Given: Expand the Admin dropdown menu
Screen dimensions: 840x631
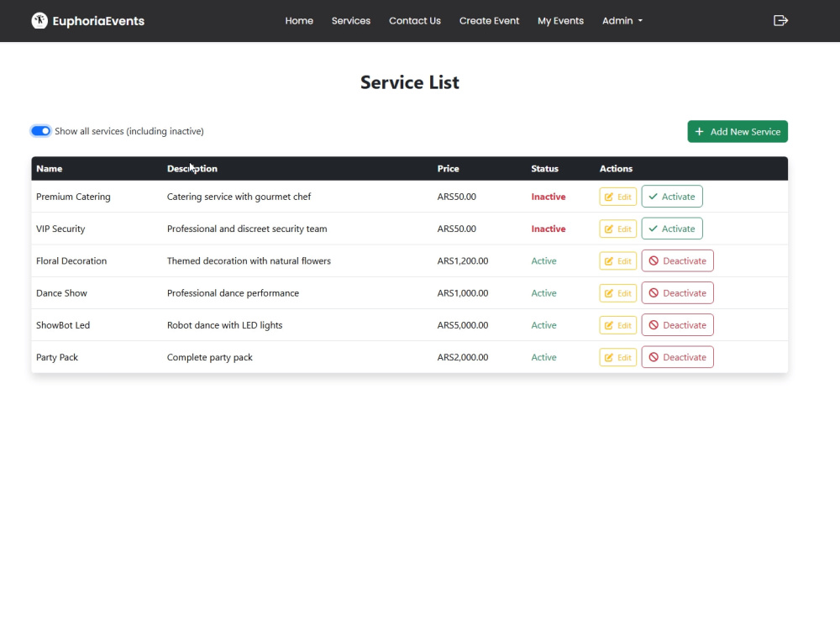Looking at the screenshot, I should (622, 20).
